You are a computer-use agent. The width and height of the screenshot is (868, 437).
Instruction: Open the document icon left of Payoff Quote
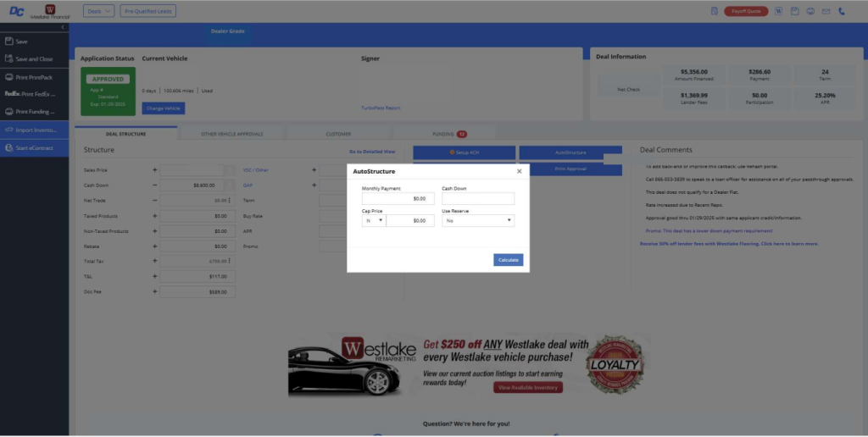pyautogui.click(x=714, y=11)
